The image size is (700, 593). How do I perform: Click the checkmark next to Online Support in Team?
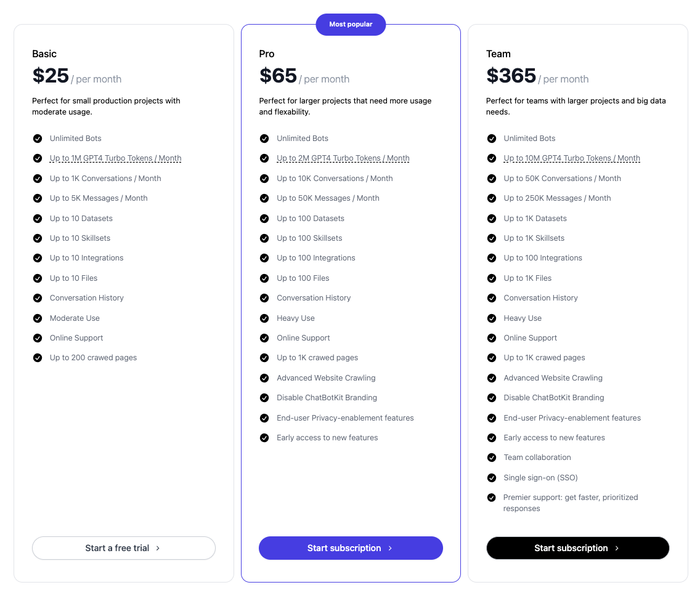pos(491,337)
